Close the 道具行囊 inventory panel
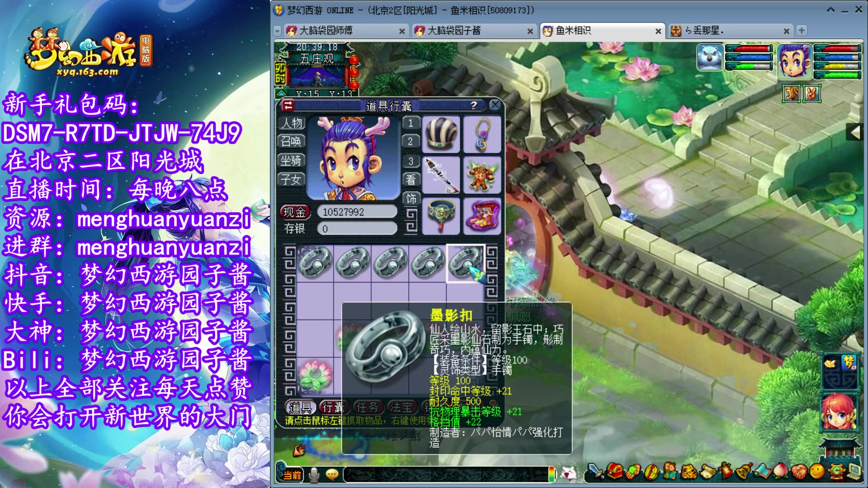This screenshot has width=868, height=488. tap(495, 105)
